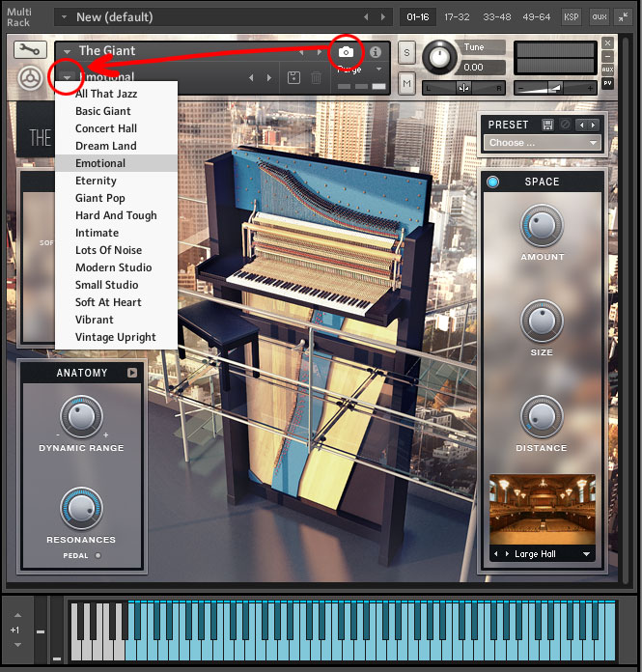This screenshot has width=642, height=672.
Task: Shift keyboard octave up arrow
Action: [17, 615]
